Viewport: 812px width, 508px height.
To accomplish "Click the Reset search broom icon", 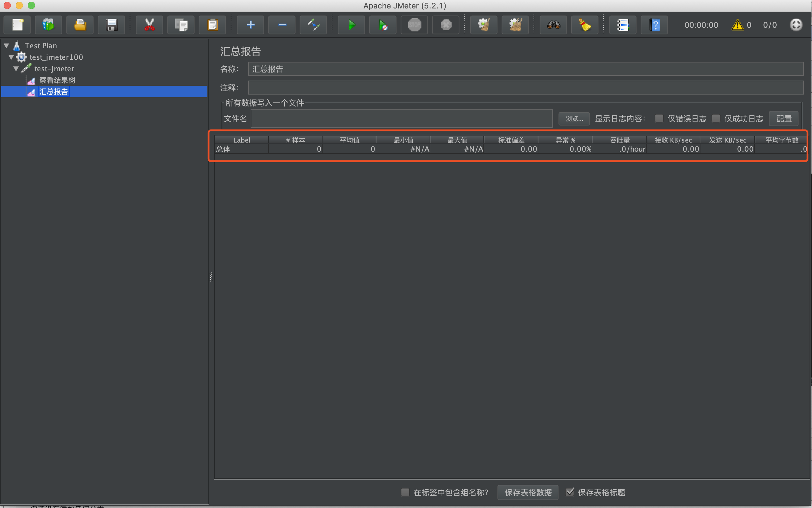I will point(585,25).
